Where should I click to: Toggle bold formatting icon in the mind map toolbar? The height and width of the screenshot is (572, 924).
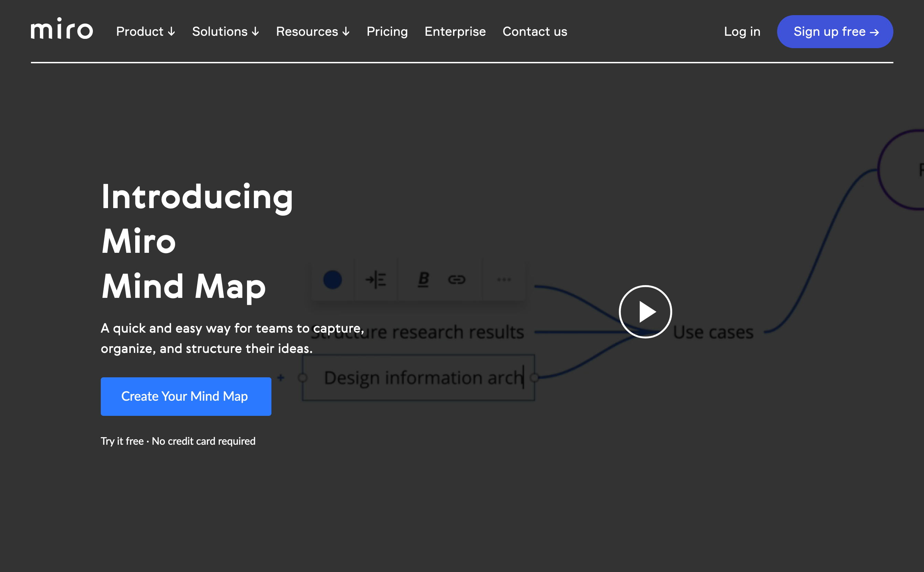coord(423,280)
